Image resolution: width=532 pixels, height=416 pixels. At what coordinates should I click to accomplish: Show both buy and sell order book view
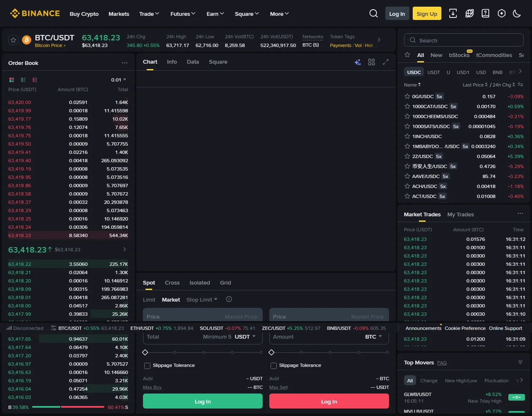tap(12, 80)
